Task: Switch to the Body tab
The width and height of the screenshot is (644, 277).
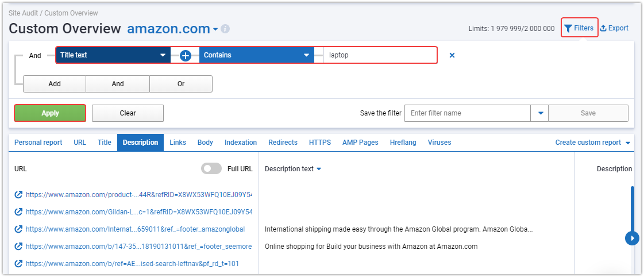Action: coord(205,142)
